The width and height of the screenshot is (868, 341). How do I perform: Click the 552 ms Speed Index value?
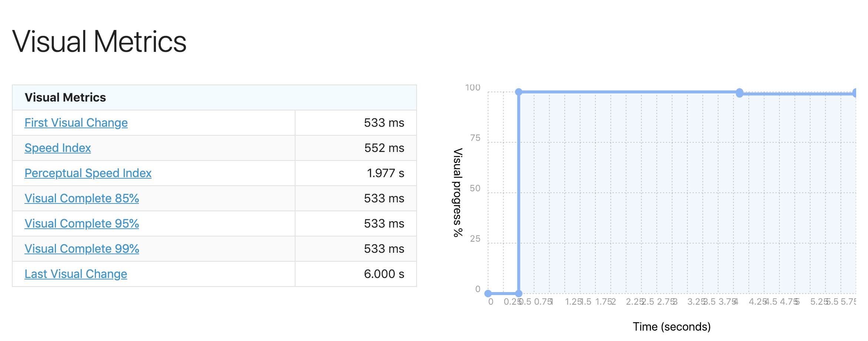tap(384, 148)
